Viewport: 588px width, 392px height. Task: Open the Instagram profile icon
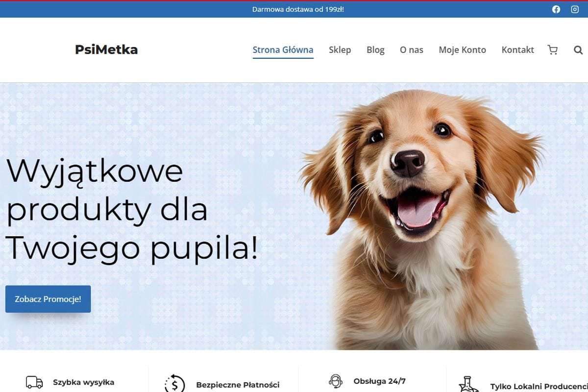(575, 9)
